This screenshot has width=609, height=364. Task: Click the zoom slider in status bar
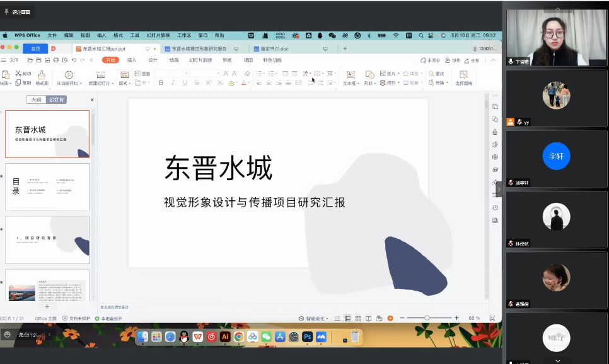(x=427, y=319)
